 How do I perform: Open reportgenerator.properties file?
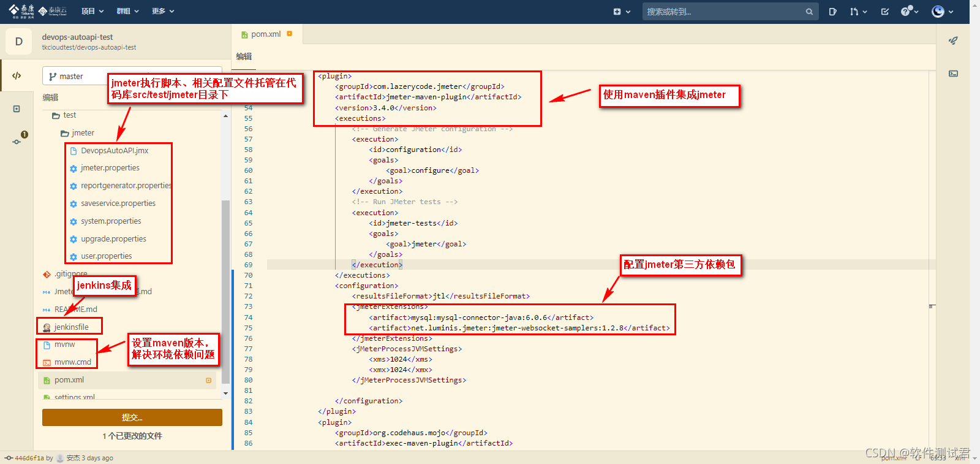coord(126,186)
